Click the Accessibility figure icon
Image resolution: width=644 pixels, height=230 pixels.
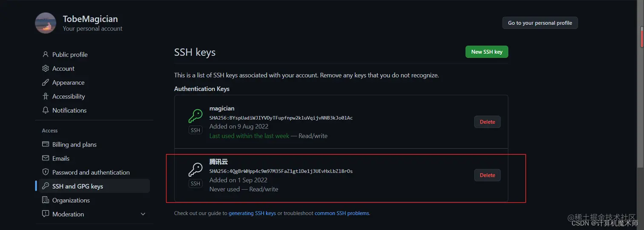(x=46, y=96)
